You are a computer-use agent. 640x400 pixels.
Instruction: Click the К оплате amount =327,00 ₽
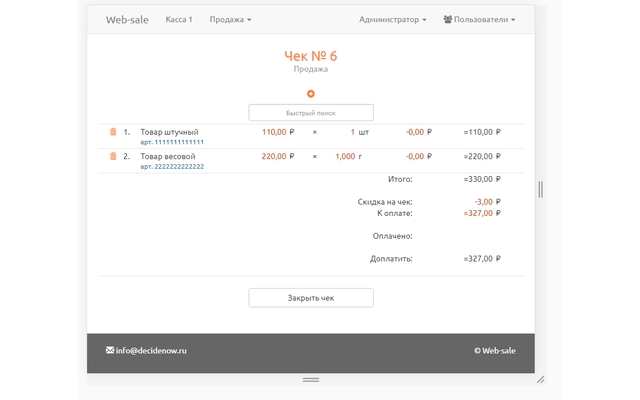pyautogui.click(x=482, y=213)
